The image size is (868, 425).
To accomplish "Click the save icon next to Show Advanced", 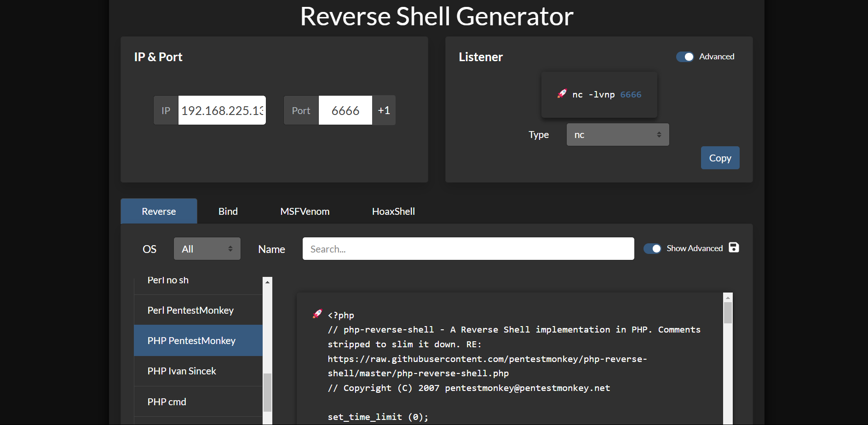I will (x=734, y=247).
